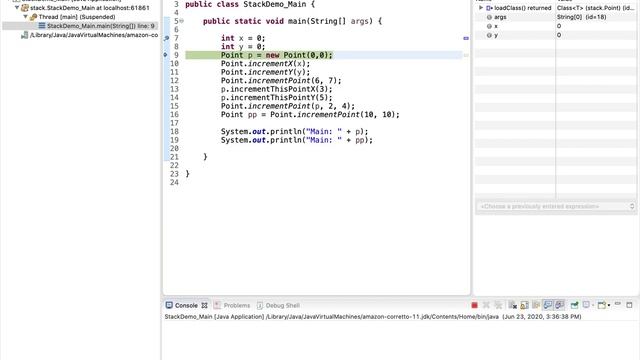Open the Open Console dropdown arrow

click(x=609, y=305)
